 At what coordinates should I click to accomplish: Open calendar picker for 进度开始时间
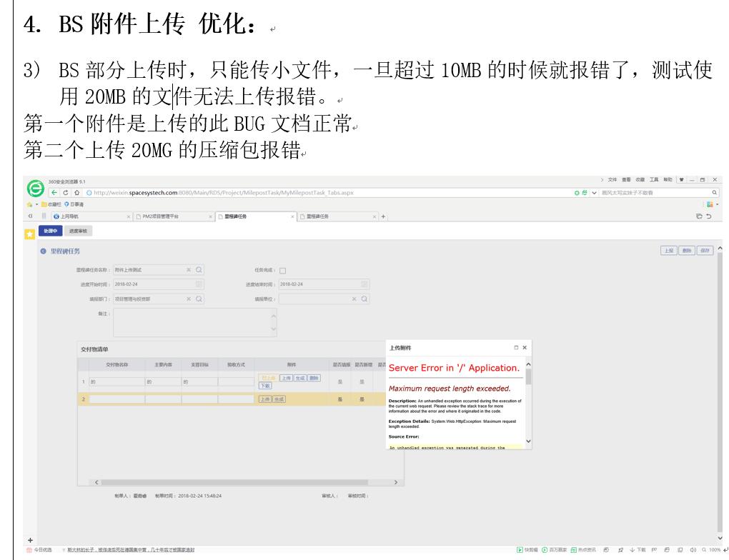pyautogui.click(x=199, y=284)
